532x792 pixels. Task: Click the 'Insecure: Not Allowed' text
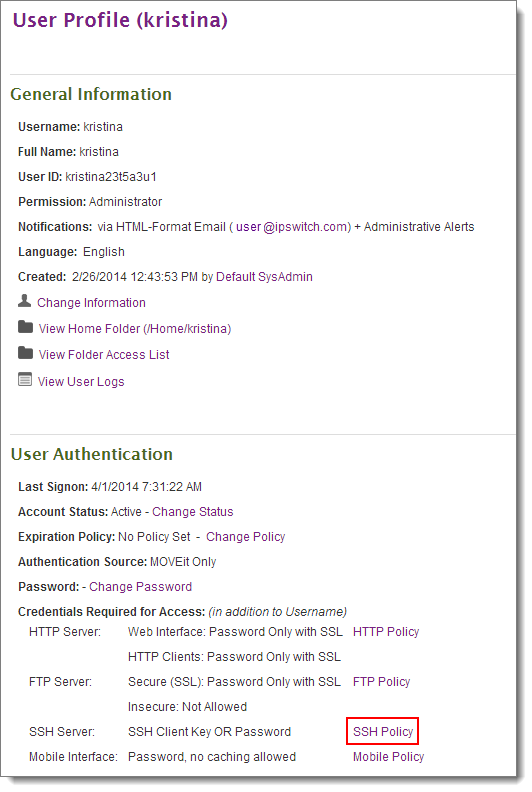coord(187,707)
